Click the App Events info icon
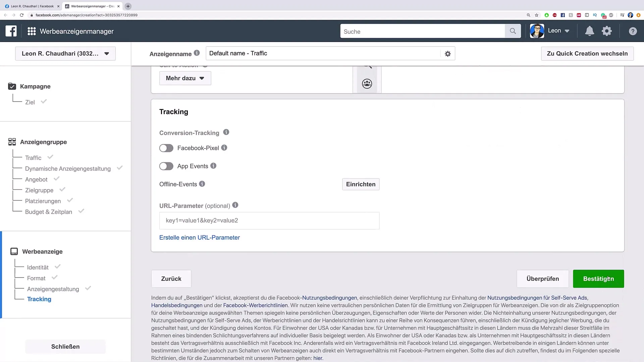 pos(213,166)
